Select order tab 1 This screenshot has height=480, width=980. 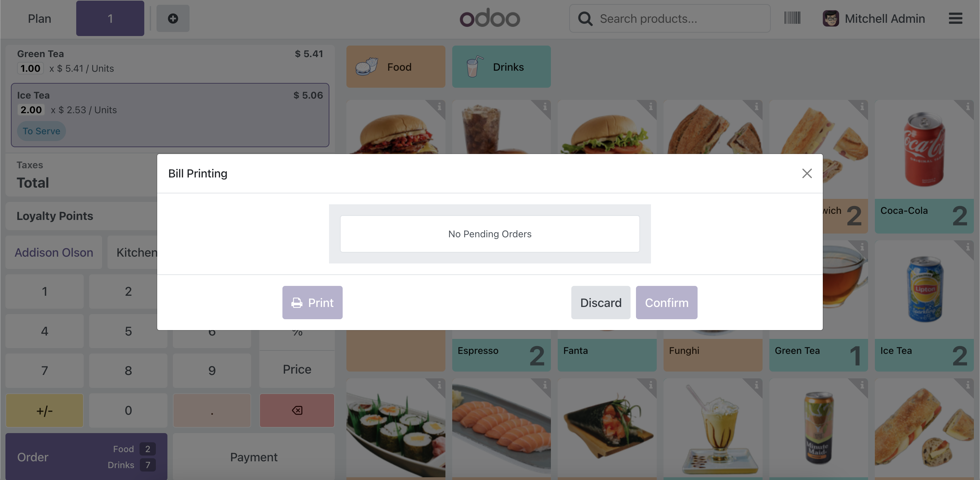[x=110, y=18]
